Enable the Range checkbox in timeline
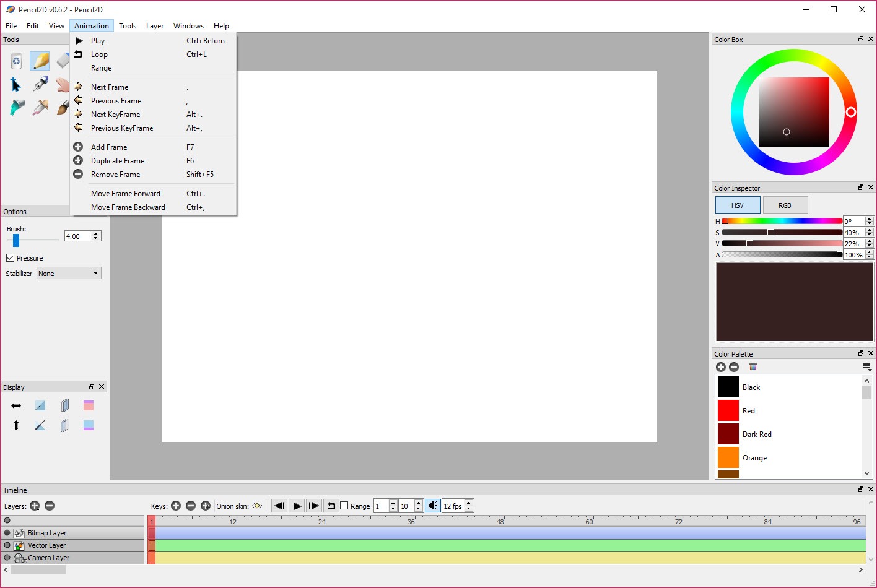877x588 pixels. click(x=344, y=506)
